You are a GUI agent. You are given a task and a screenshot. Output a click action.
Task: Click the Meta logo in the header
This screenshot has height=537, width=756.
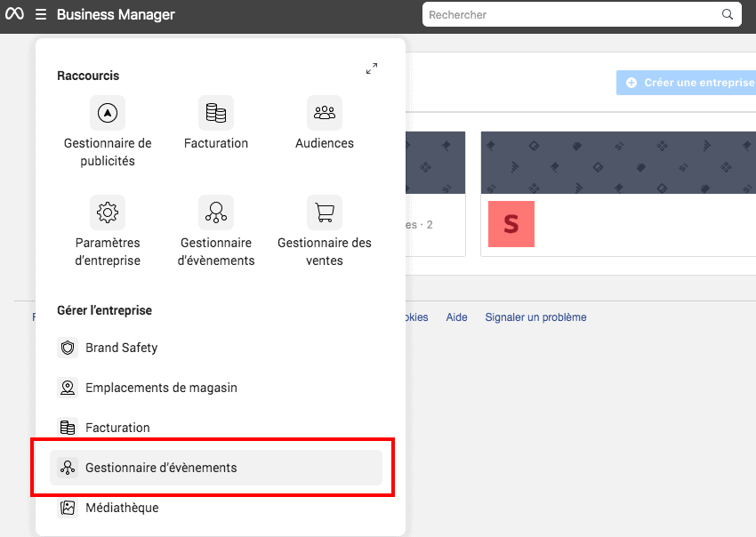coord(14,14)
